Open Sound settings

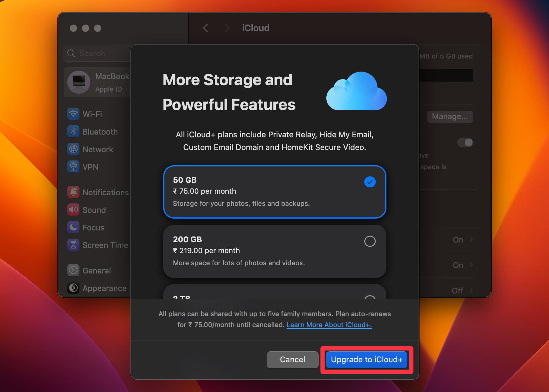coord(94,209)
